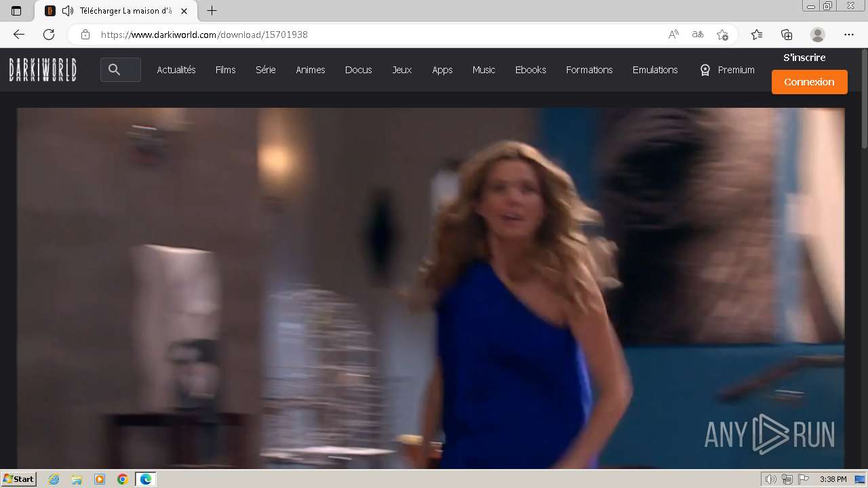Open Action Center flag icon
The width and height of the screenshot is (868, 488).
[x=804, y=479]
